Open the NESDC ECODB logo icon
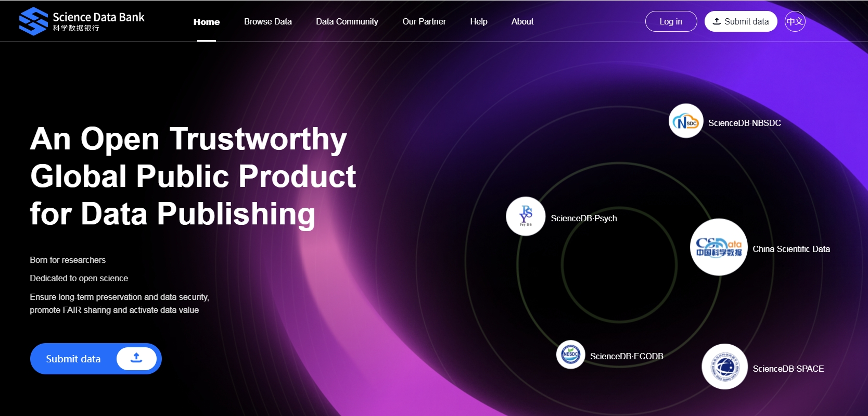Viewport: 868px width, 416px height. [571, 354]
